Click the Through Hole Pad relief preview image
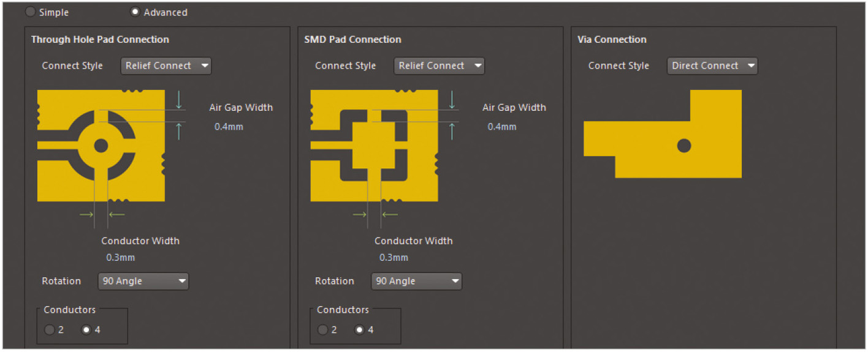 pyautogui.click(x=101, y=146)
